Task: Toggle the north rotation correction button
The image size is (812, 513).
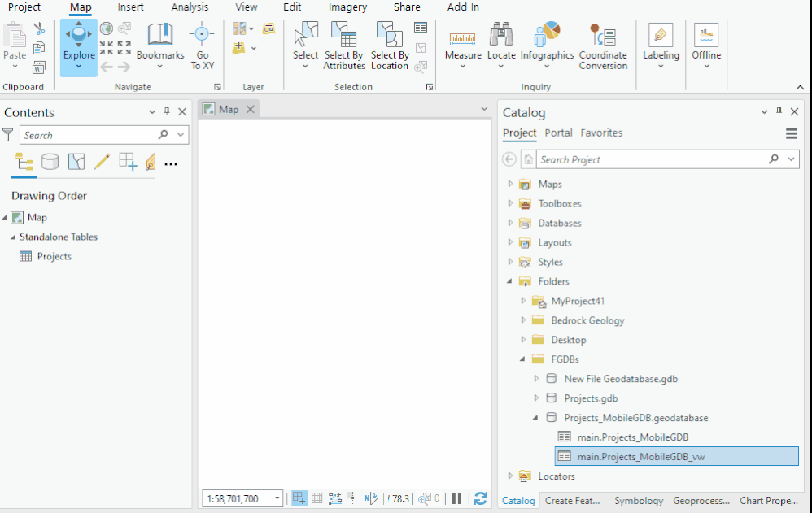Action: point(371,498)
